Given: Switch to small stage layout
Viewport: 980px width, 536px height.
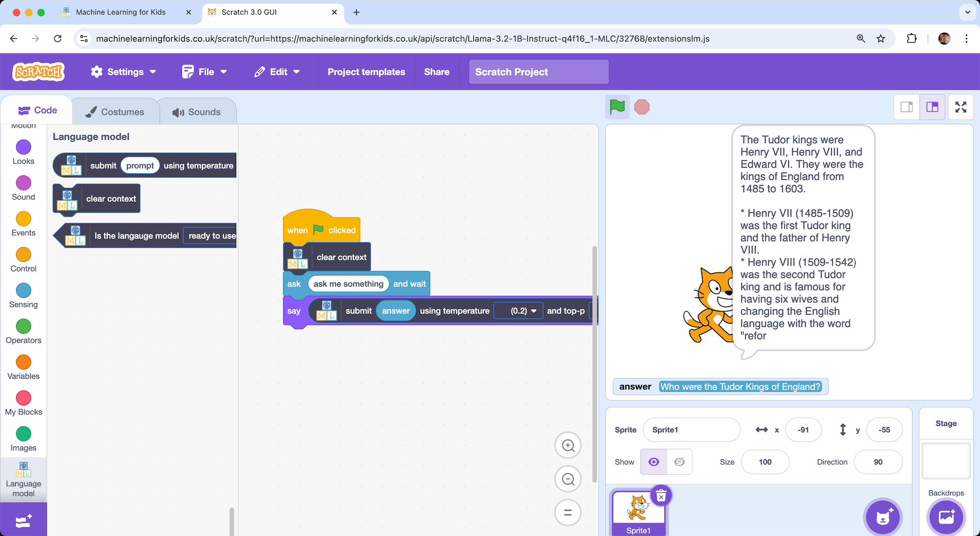Looking at the screenshot, I should click(x=906, y=107).
